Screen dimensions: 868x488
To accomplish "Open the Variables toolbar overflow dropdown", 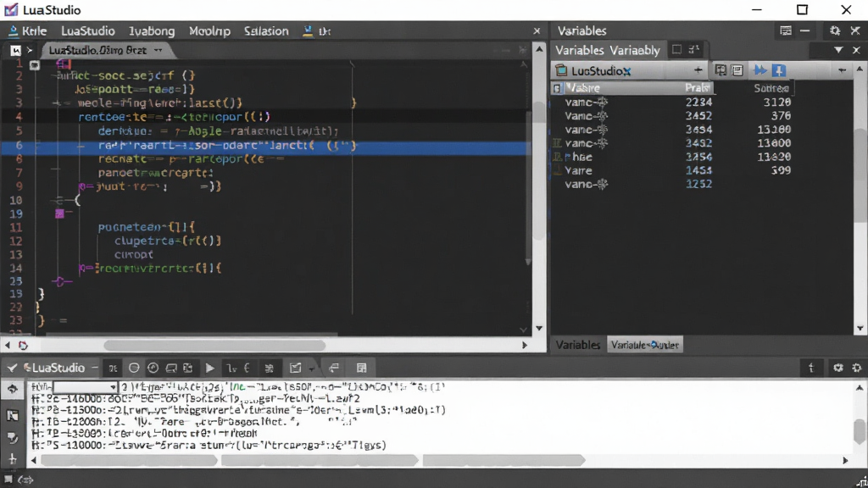I will click(842, 70).
